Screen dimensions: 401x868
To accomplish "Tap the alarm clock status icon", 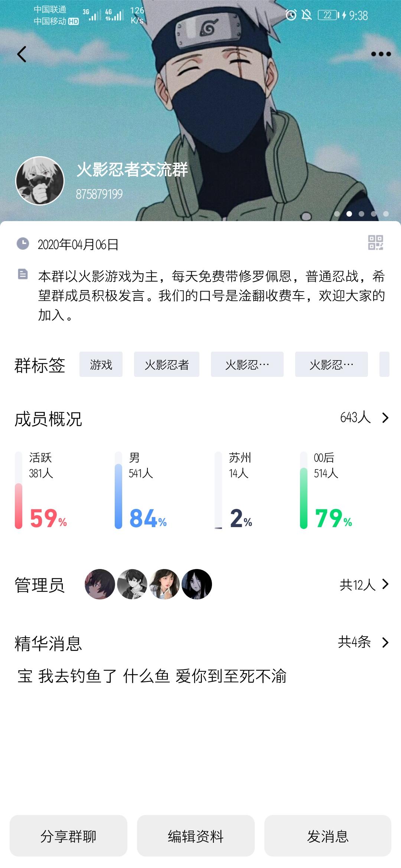I will tap(291, 15).
